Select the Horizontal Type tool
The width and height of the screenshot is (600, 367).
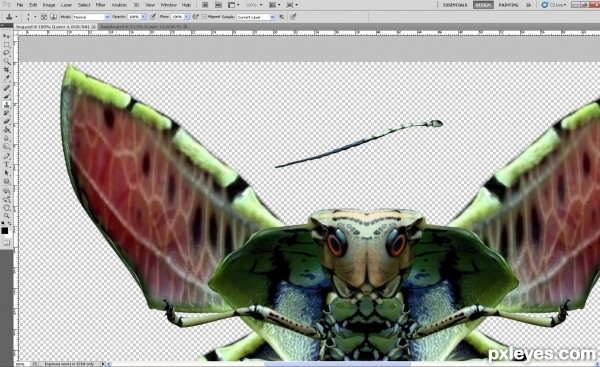[x=7, y=165]
